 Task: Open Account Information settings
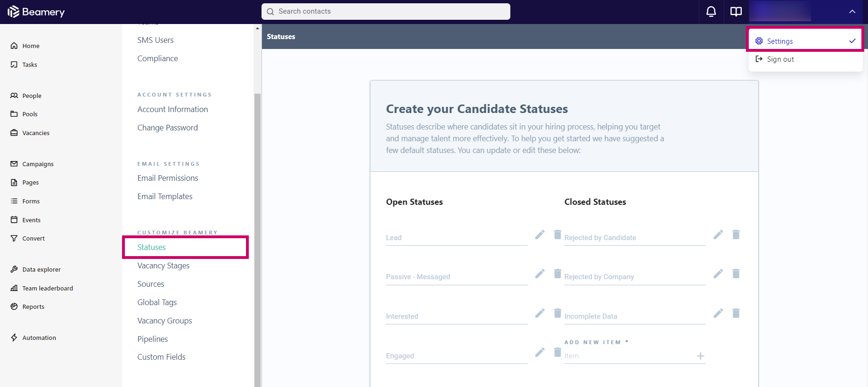172,109
